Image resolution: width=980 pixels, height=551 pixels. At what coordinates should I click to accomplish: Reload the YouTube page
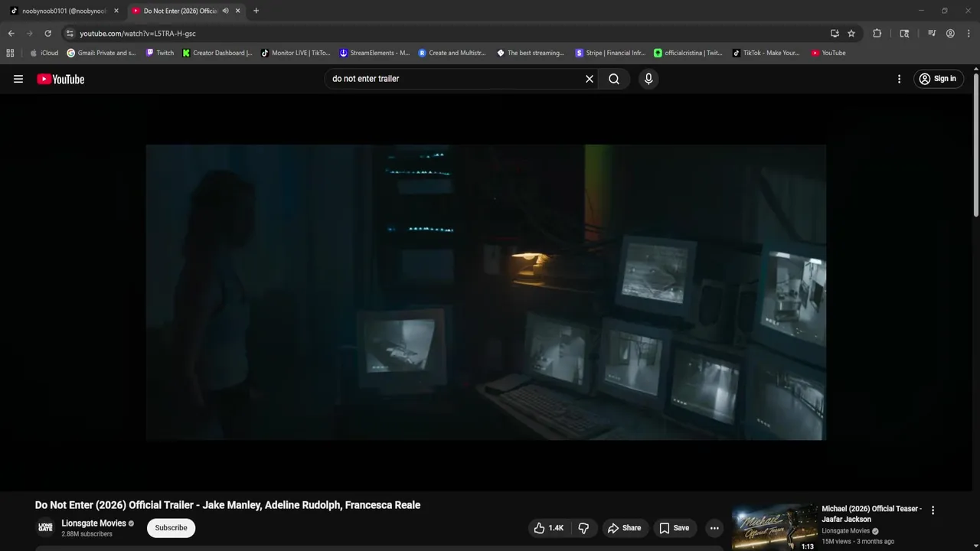tap(47, 34)
